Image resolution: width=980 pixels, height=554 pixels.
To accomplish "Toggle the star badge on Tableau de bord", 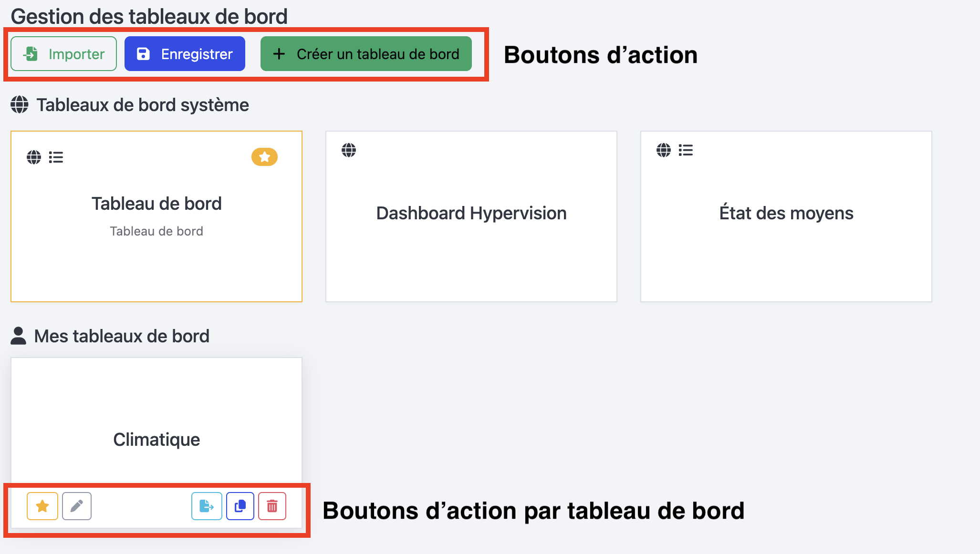I will (264, 157).
